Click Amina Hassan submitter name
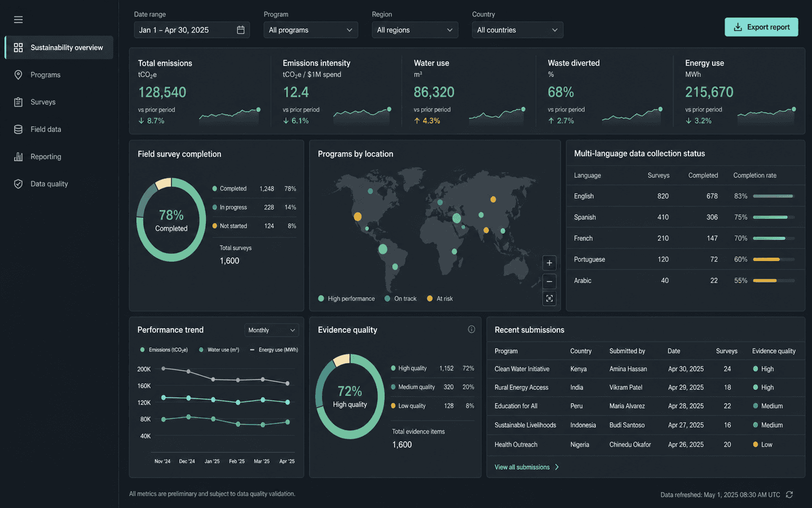Viewport: 812px width, 508px height. tap(628, 369)
